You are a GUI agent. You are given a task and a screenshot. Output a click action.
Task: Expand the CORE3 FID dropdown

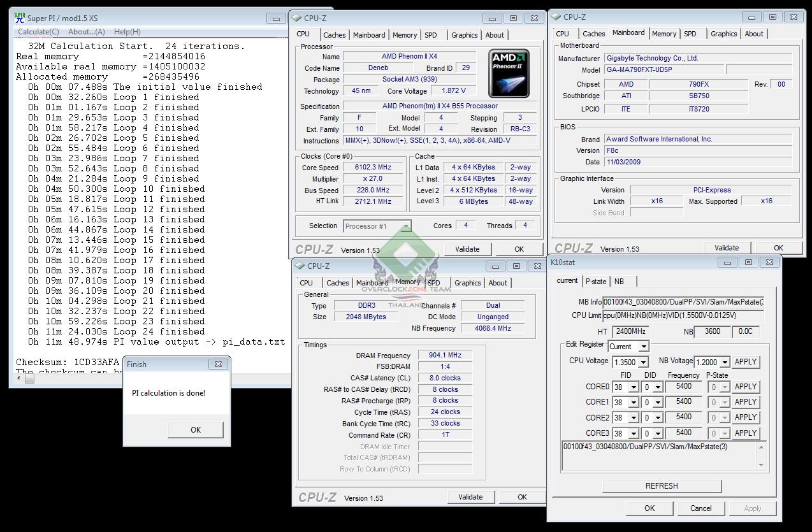click(633, 433)
